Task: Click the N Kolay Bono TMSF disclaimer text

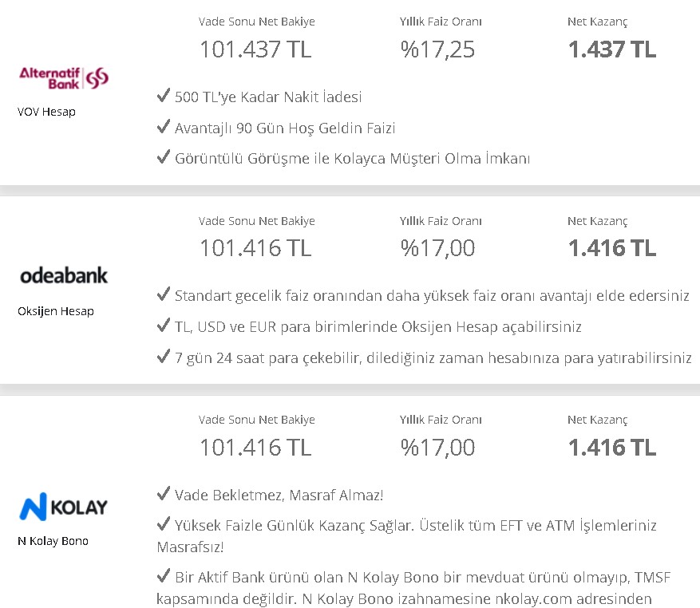Action: click(x=413, y=588)
